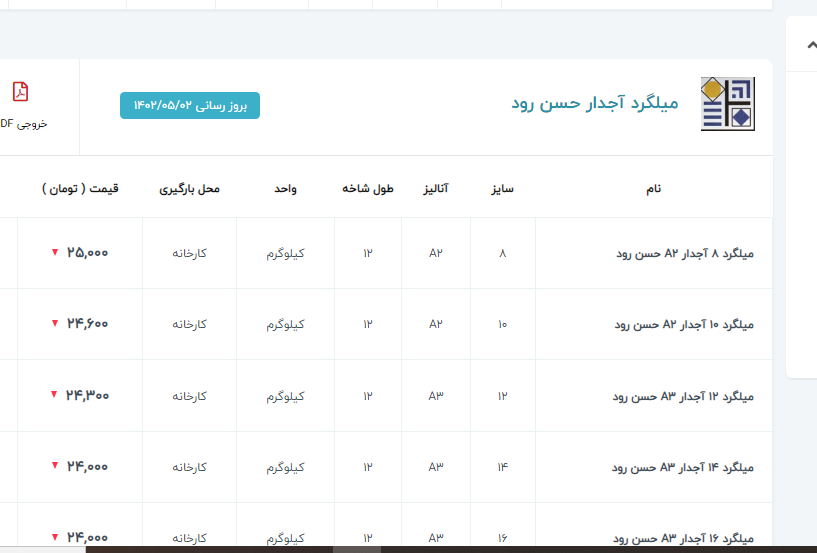The width and height of the screenshot is (817, 553).
Task: Collapse the right side panel with the chevron
Action: click(x=808, y=44)
